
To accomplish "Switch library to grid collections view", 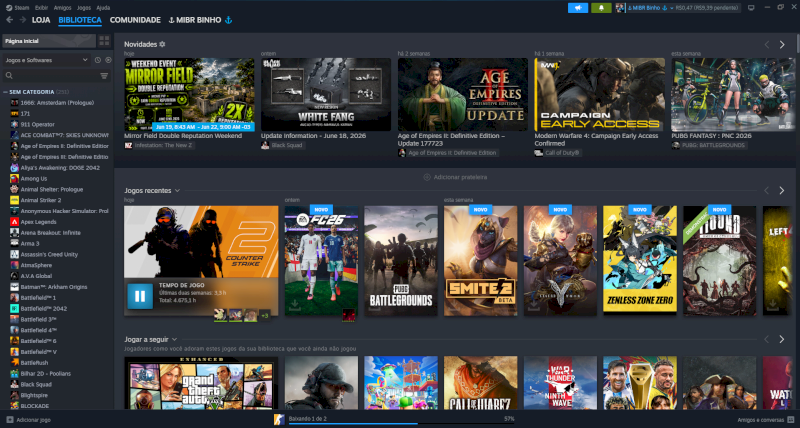I will (x=104, y=41).
